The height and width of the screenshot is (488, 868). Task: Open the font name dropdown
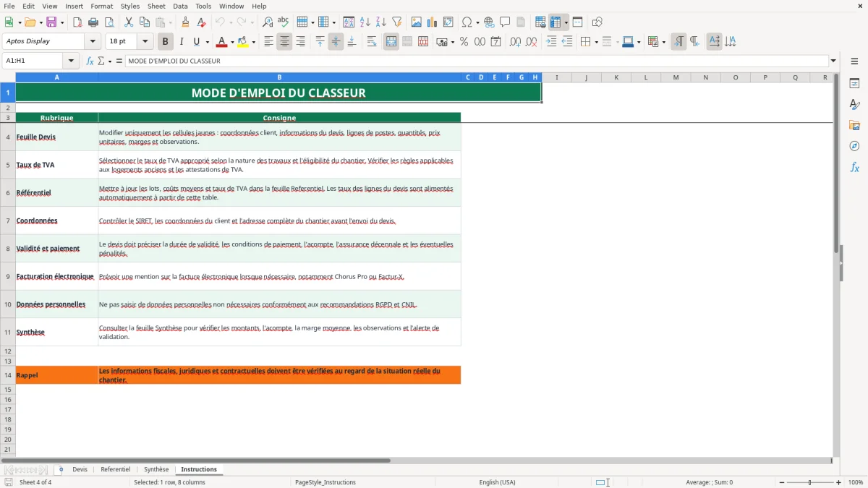pyautogui.click(x=93, y=41)
